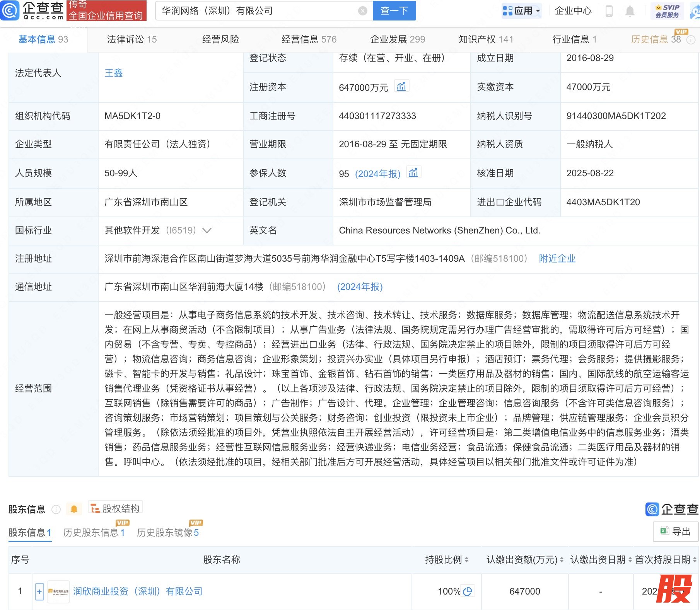Expand the 国标行业 industry chevron
The image size is (700, 610).
[207, 231]
